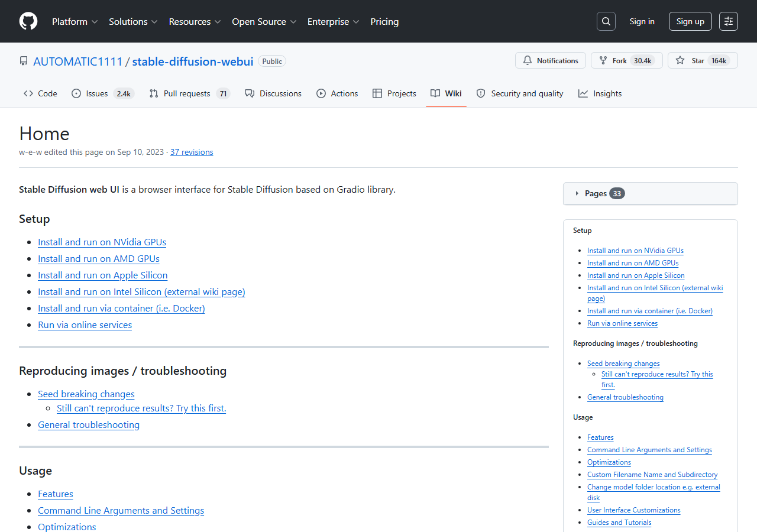Screen dimensions: 757x532
Task: Click the 164k star count
Action: coord(719,61)
